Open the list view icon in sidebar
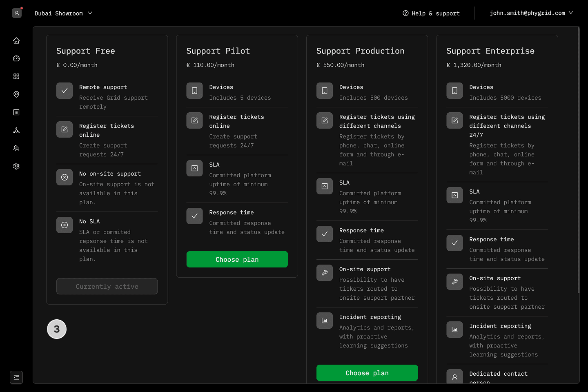This screenshot has width=588, height=392. [16, 112]
